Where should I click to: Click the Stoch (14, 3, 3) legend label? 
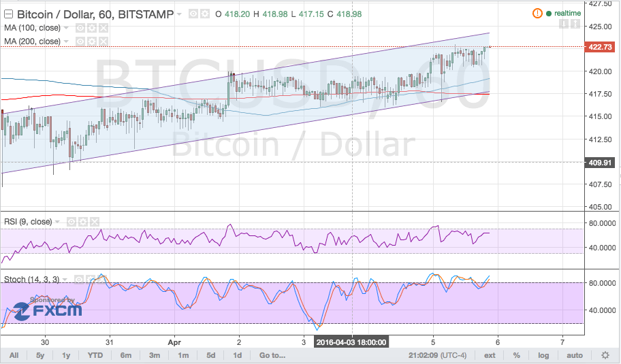[32, 280]
